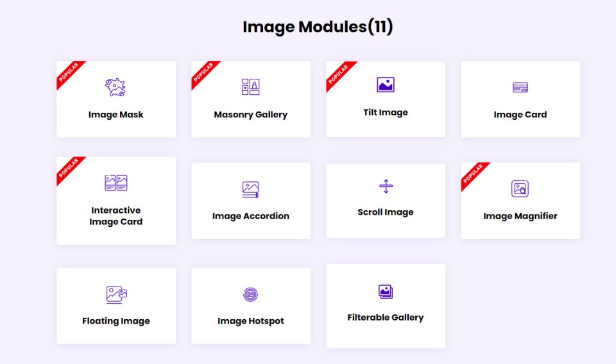Viewport: 616px width, 364px height.
Task: Go to the Tilt Image label
Action: click(386, 112)
